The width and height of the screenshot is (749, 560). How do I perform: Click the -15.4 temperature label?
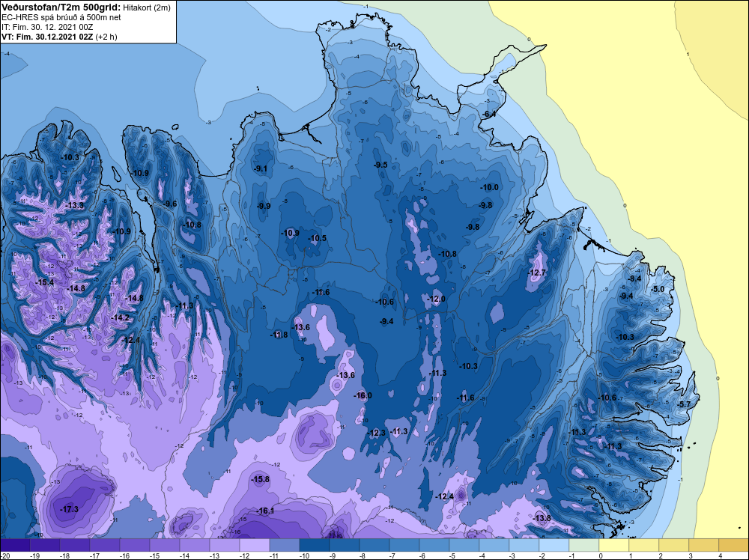[44, 283]
